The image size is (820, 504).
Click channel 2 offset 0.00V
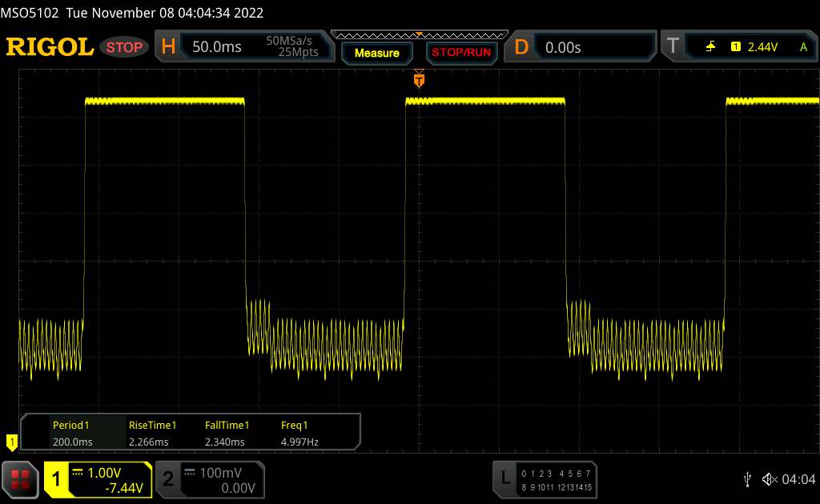pyautogui.click(x=238, y=488)
